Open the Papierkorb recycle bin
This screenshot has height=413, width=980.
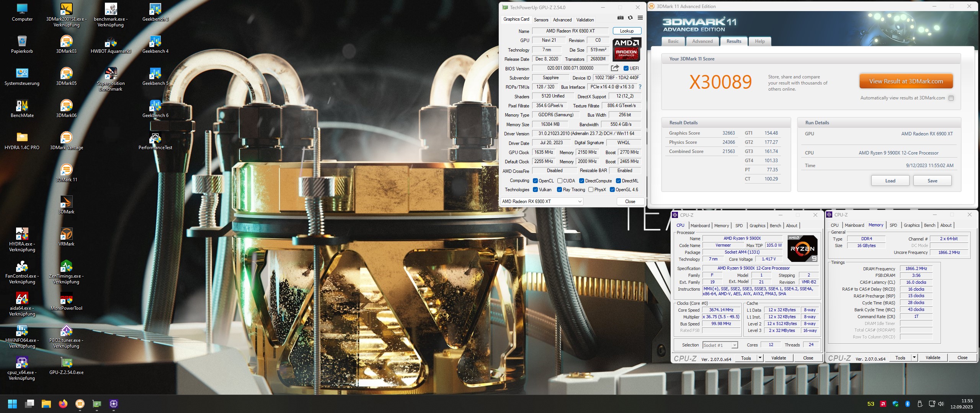(x=22, y=44)
